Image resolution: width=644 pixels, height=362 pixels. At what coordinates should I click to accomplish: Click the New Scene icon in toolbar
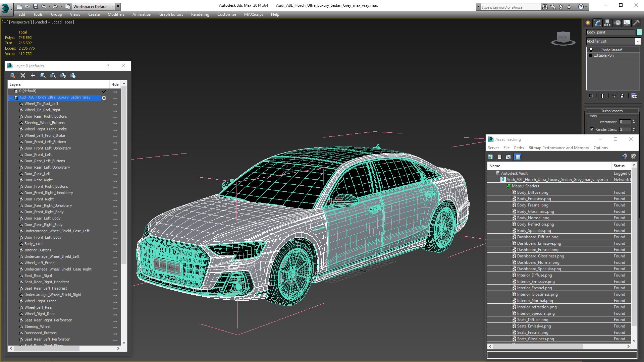(19, 6)
